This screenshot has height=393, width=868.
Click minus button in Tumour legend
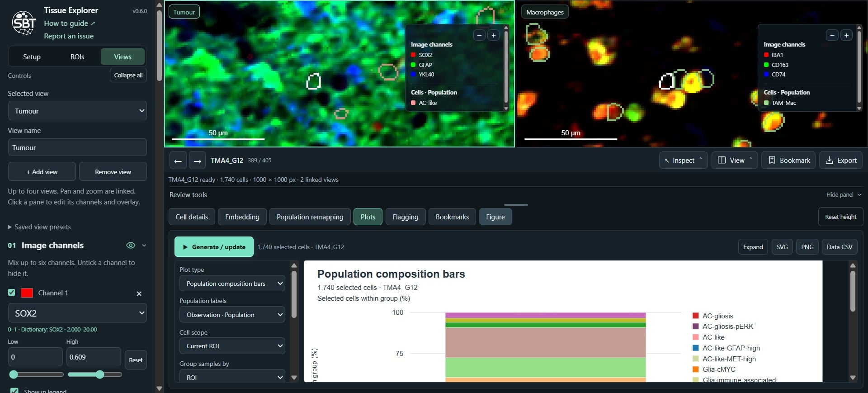coord(479,35)
